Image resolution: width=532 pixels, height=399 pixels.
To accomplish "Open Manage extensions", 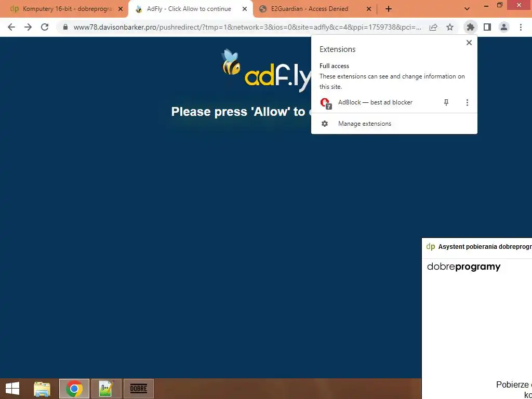I will pos(394,124).
